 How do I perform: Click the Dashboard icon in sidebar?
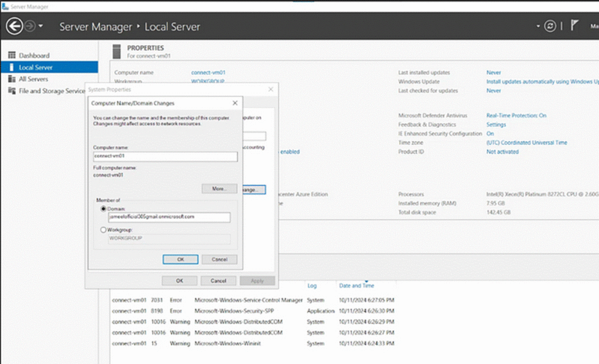click(11, 56)
